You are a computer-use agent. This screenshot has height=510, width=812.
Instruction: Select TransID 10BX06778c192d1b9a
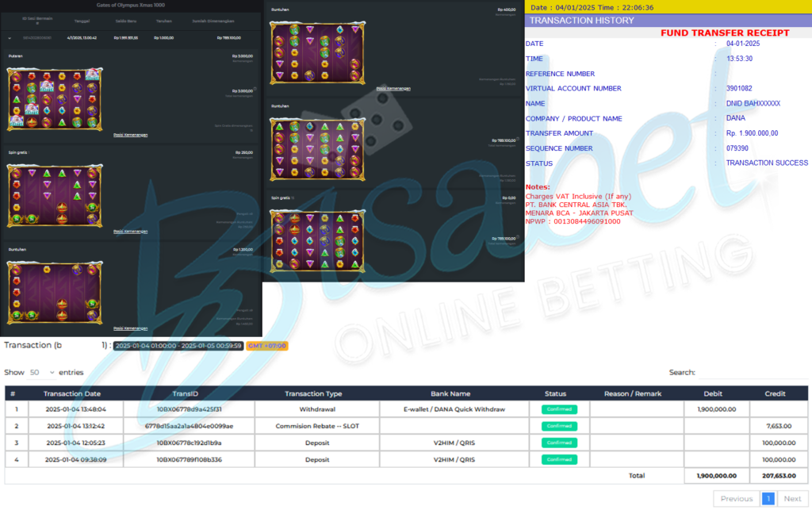pos(189,443)
